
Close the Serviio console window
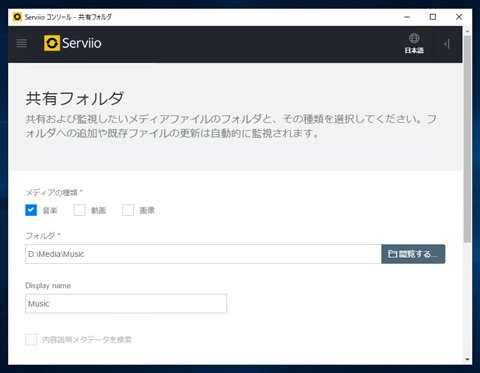pos(459,17)
